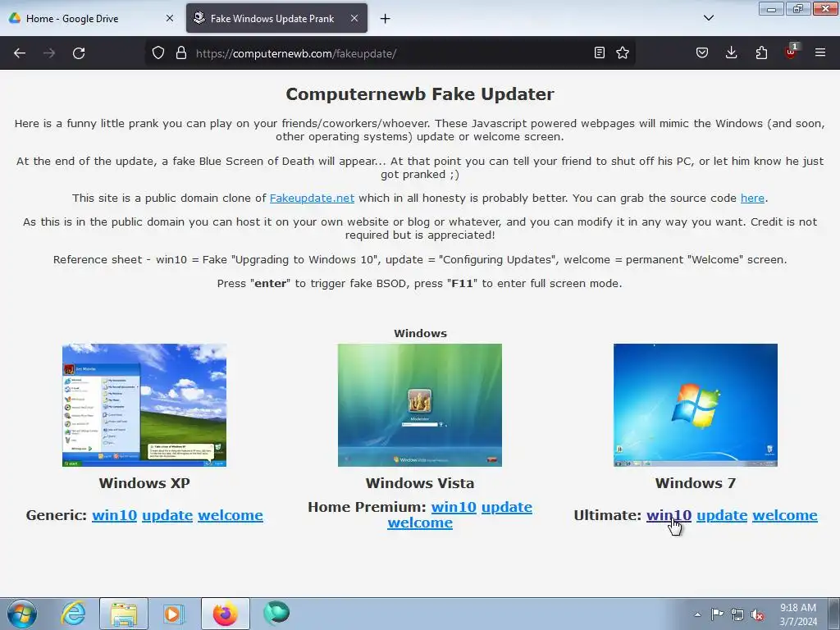Click the Firefox taskbar icon

pyautogui.click(x=225, y=614)
